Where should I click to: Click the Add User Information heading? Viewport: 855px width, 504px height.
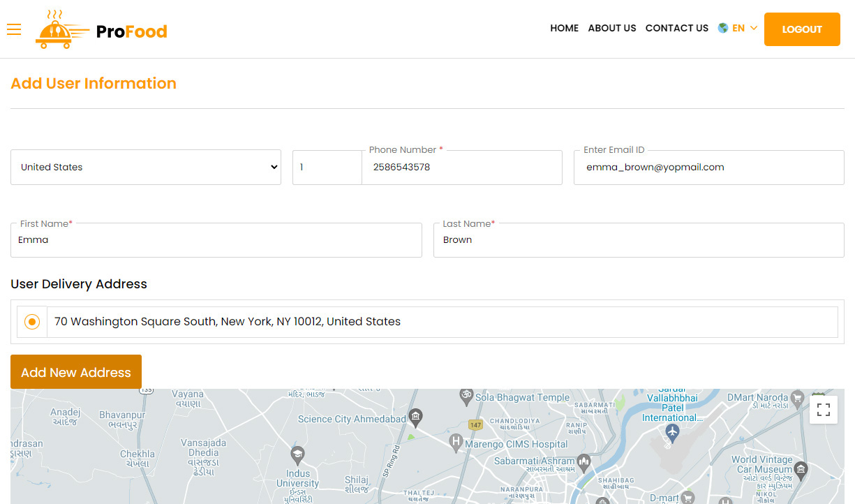(x=94, y=84)
